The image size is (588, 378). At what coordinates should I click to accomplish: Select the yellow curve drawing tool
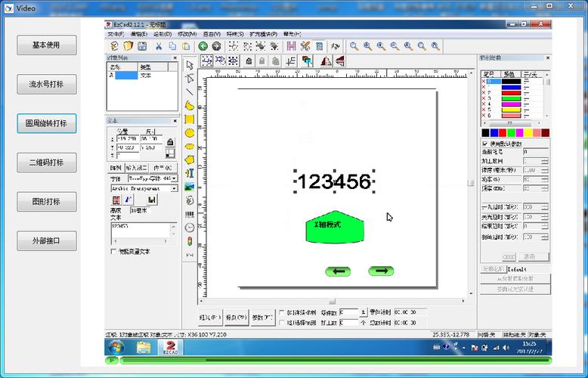[x=190, y=105]
